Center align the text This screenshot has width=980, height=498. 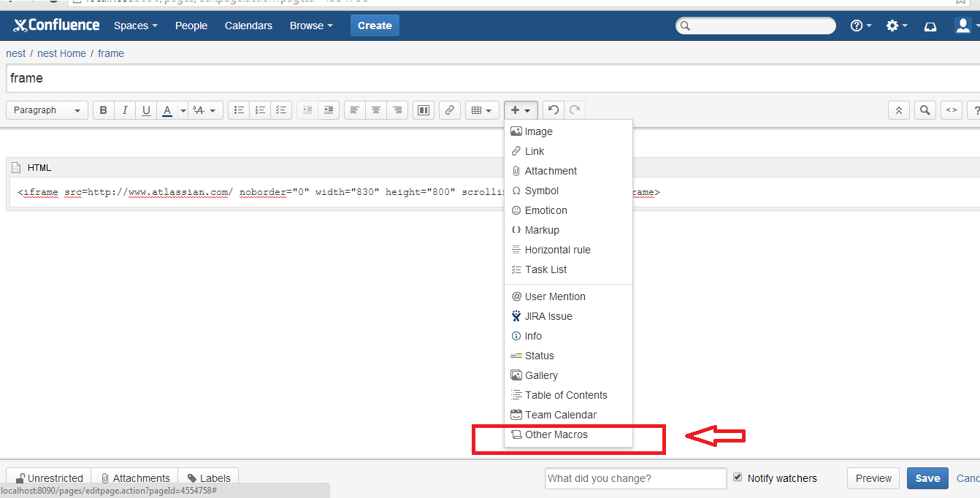click(376, 110)
